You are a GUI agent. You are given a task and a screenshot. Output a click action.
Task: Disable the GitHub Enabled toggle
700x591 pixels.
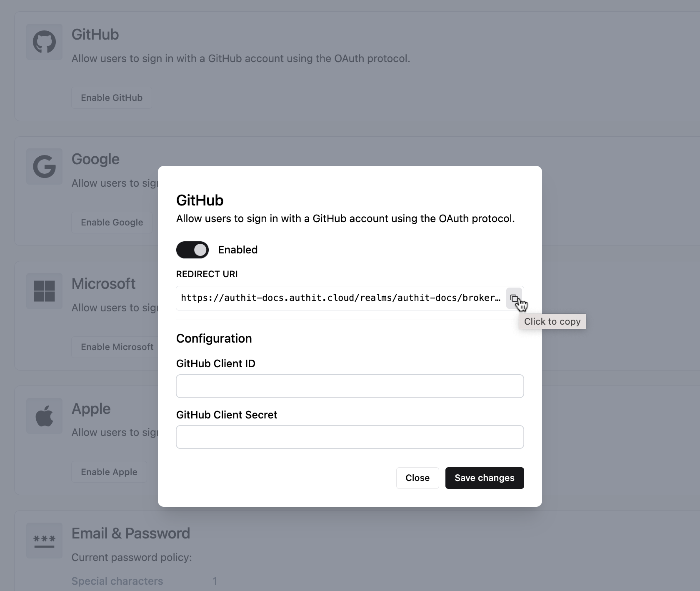[x=192, y=250]
